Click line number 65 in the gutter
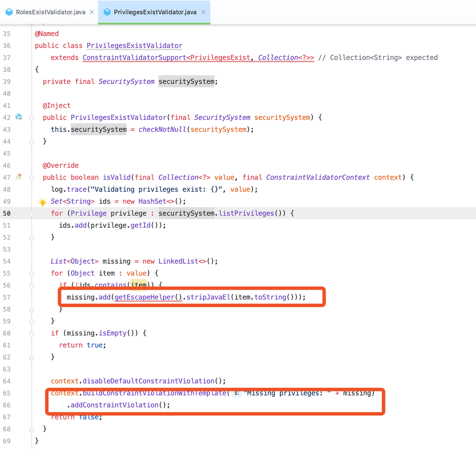Viewport: 476px width, 449px height. pyautogui.click(x=7, y=393)
